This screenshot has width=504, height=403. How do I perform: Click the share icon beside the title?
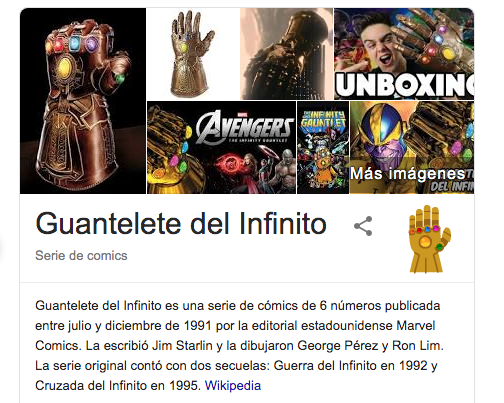point(363,226)
